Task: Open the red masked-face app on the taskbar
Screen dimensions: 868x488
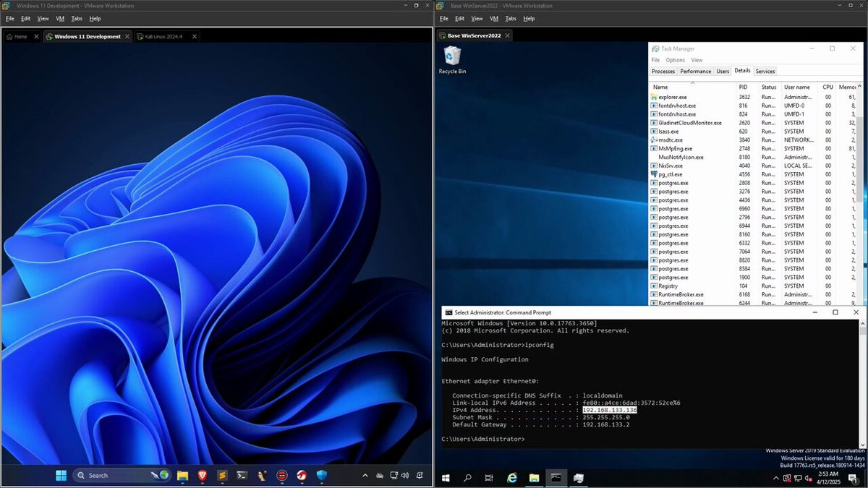Action: pos(282,475)
